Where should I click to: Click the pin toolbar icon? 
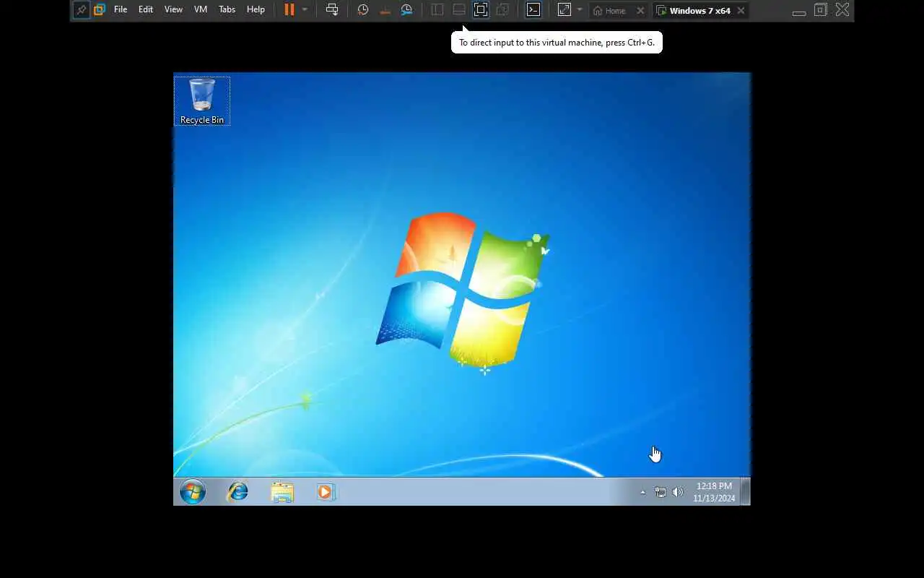[82, 10]
